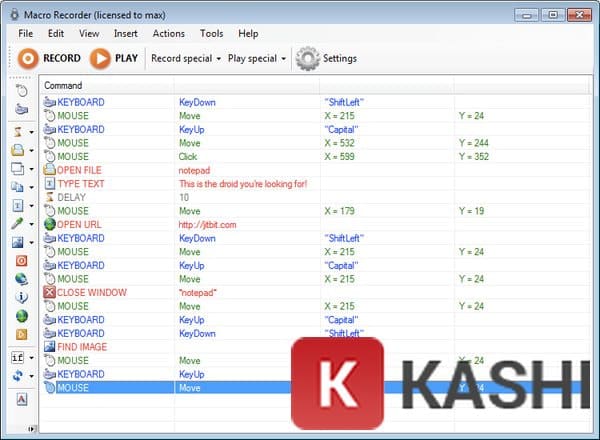
Task: Open the Tools menu
Action: pos(212,34)
